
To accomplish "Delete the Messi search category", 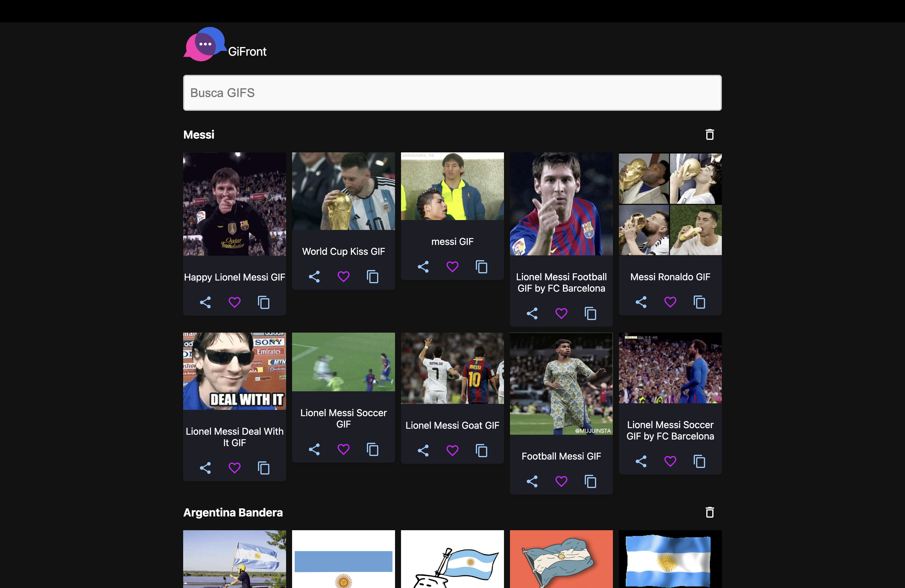I will click(x=710, y=135).
